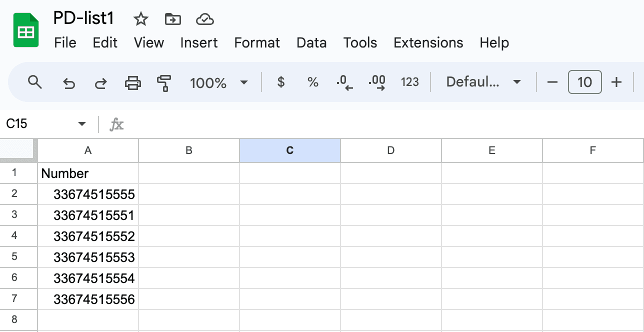
Task: Format as currency with dollar icon
Action: [x=281, y=82]
